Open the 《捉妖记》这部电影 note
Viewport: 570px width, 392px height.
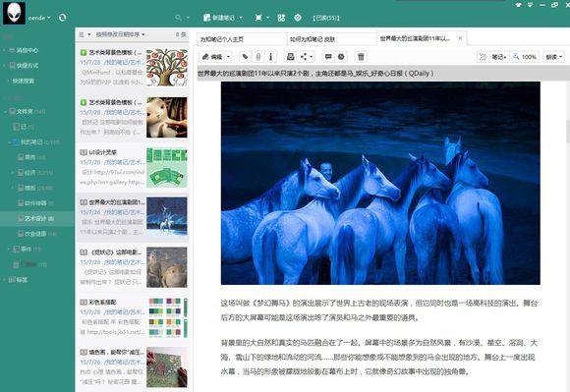[132, 267]
